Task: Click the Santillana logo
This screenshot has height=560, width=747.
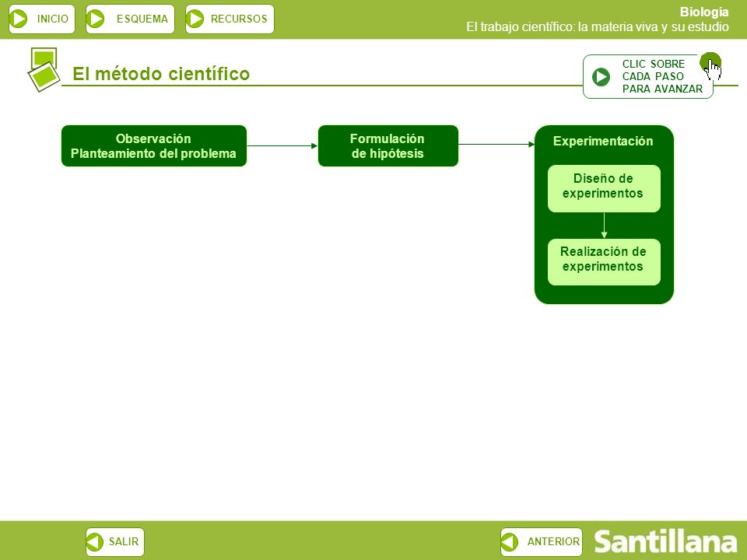Action: [665, 541]
